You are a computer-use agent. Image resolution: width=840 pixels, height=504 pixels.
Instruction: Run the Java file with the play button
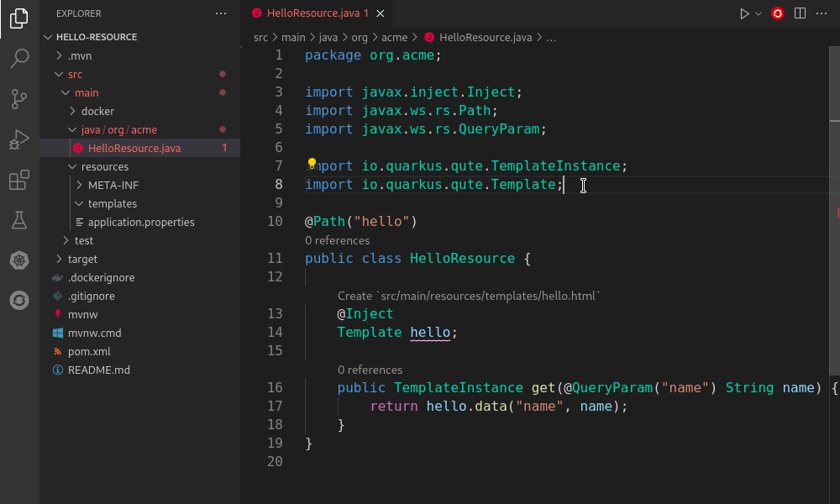coord(743,13)
